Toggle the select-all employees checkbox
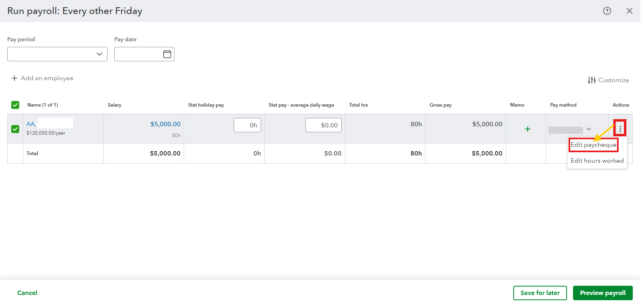Viewport: 644px width, 305px height. [x=15, y=105]
